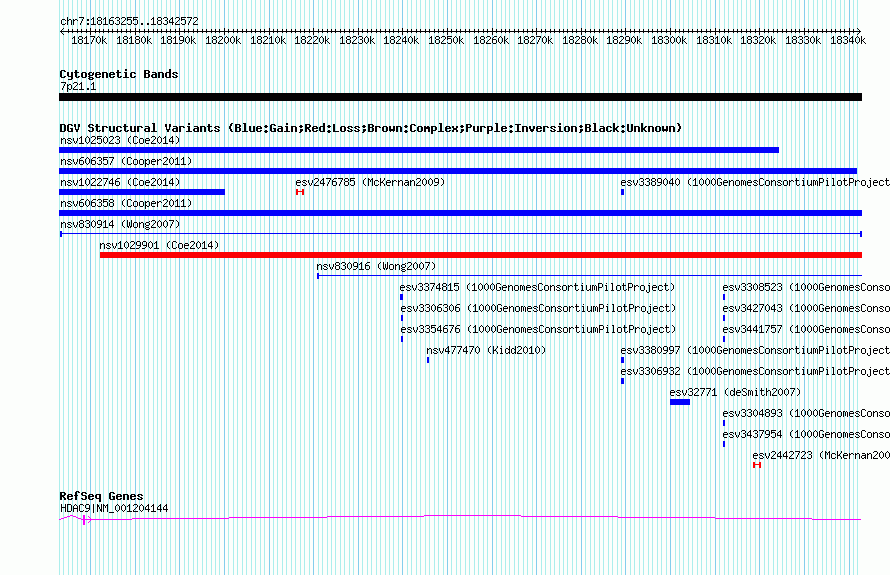This screenshot has height=575, width=890.
Task: Click esv32771 (deSmith2007) variant label
Action: (x=735, y=392)
